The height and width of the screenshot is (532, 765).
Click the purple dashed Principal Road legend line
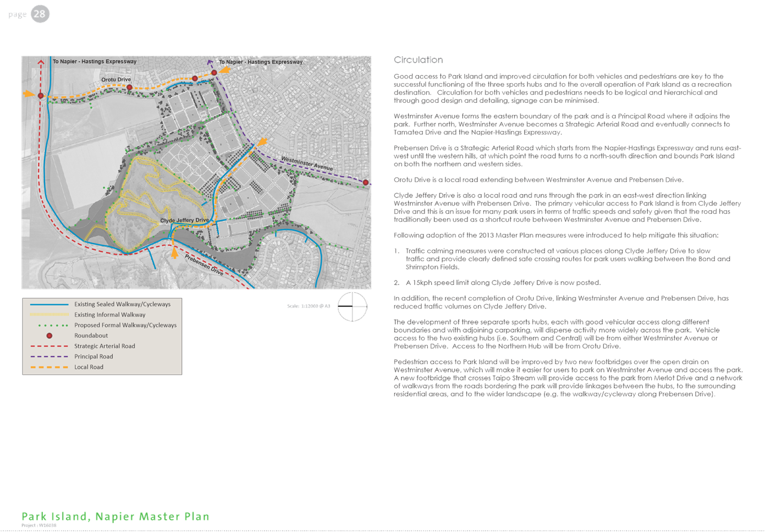point(49,357)
